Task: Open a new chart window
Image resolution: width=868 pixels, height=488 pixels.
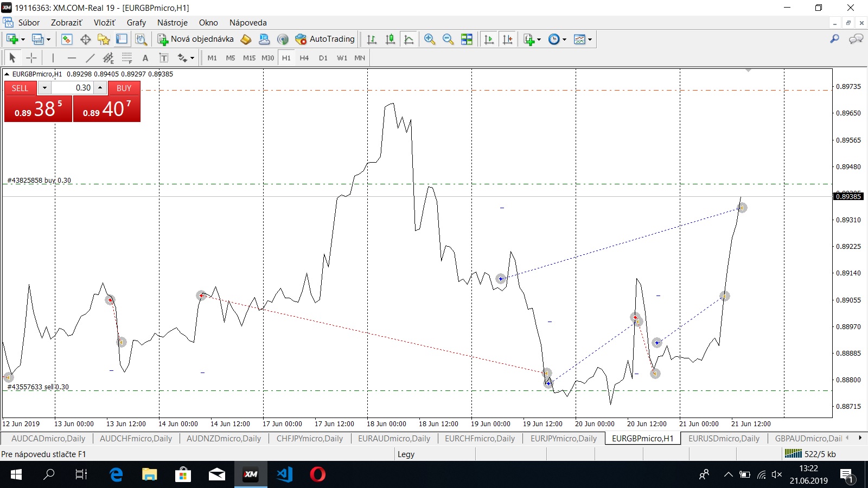Action: click(x=12, y=39)
